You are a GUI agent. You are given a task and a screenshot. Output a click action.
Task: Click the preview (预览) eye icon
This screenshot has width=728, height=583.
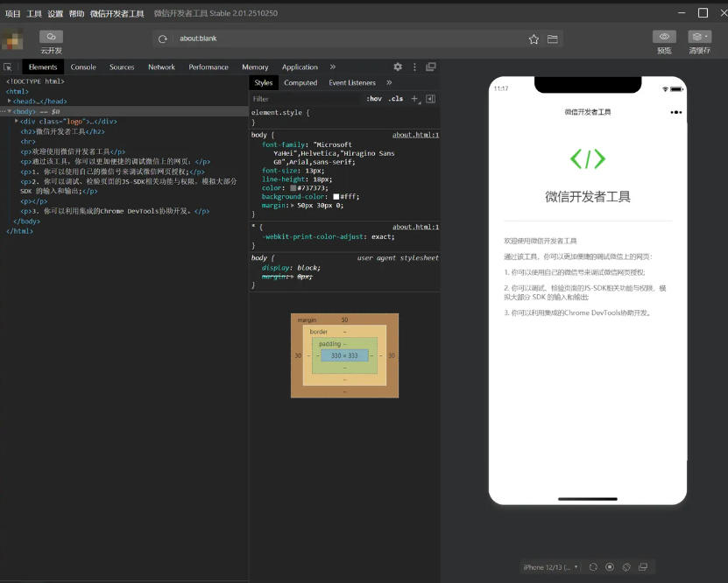tap(664, 37)
